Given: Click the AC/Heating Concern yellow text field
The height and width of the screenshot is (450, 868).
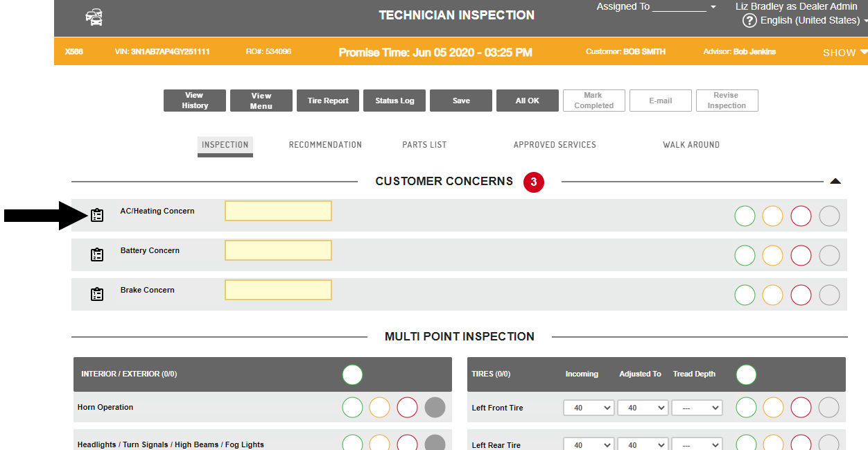Looking at the screenshot, I should (x=278, y=211).
